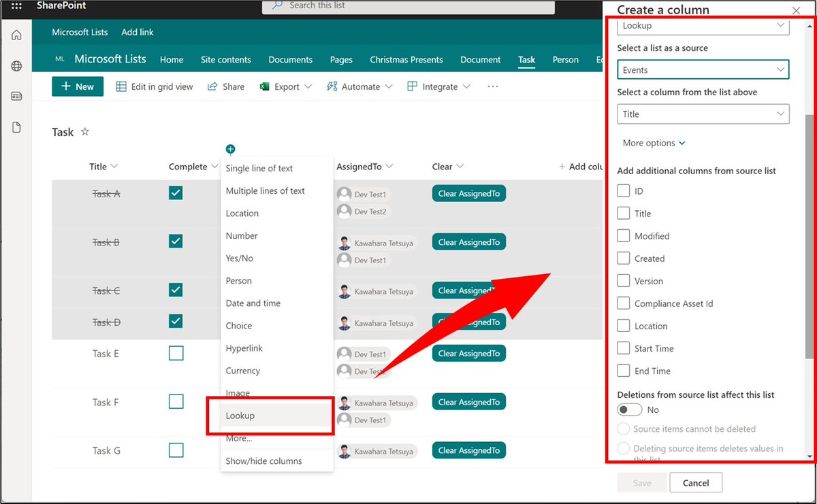Choose Single line of text column type
Viewport: 817px width, 504px height.
[x=277, y=169]
